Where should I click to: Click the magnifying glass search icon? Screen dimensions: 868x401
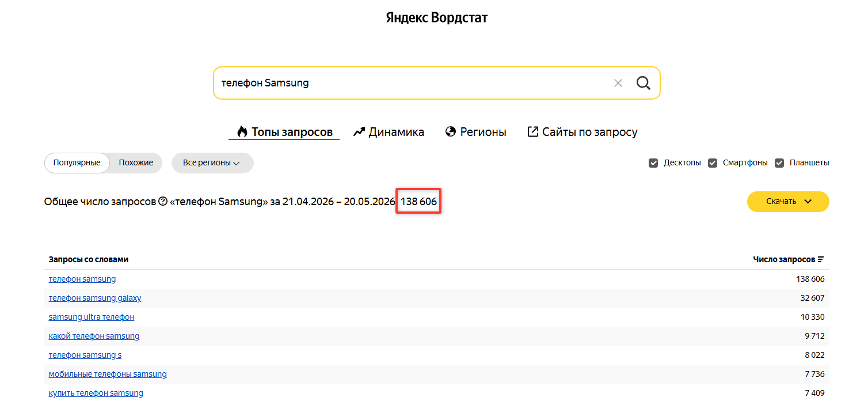pos(643,83)
